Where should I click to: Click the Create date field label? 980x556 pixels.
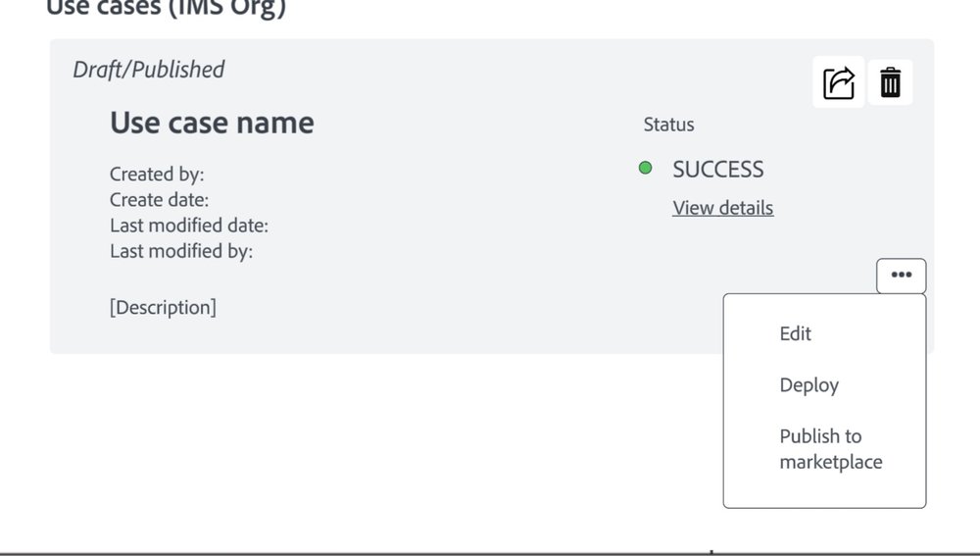160,199
